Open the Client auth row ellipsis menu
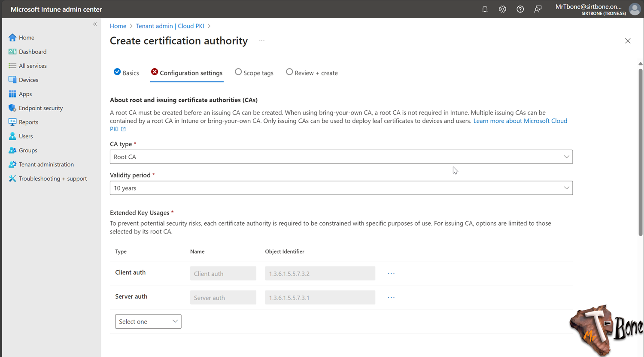 [x=391, y=273]
